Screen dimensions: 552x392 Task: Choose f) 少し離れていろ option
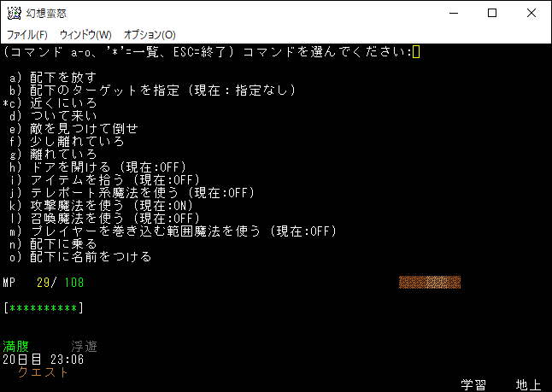[77, 141]
